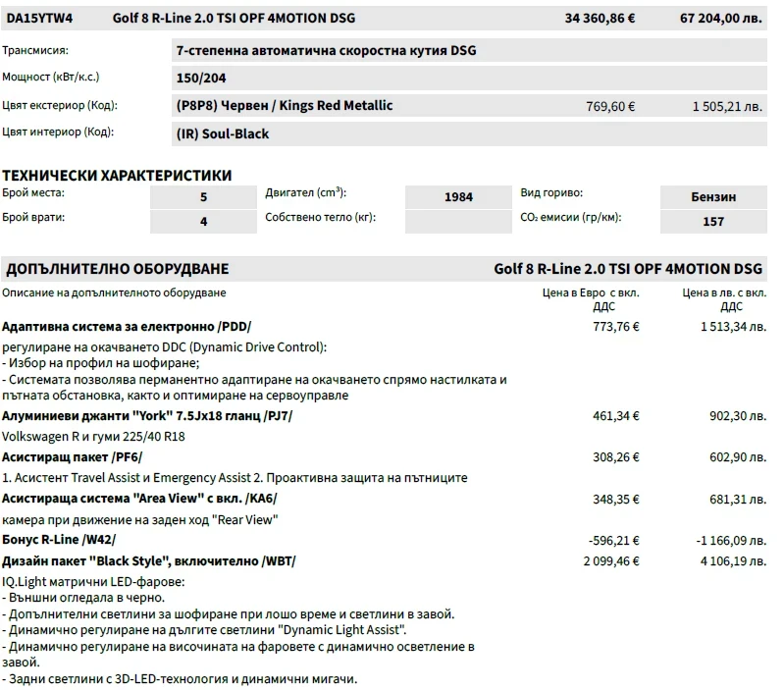Click Цена в лв. с вкл. ДДС header
The width and height of the screenshot is (784, 690).
[724, 299]
